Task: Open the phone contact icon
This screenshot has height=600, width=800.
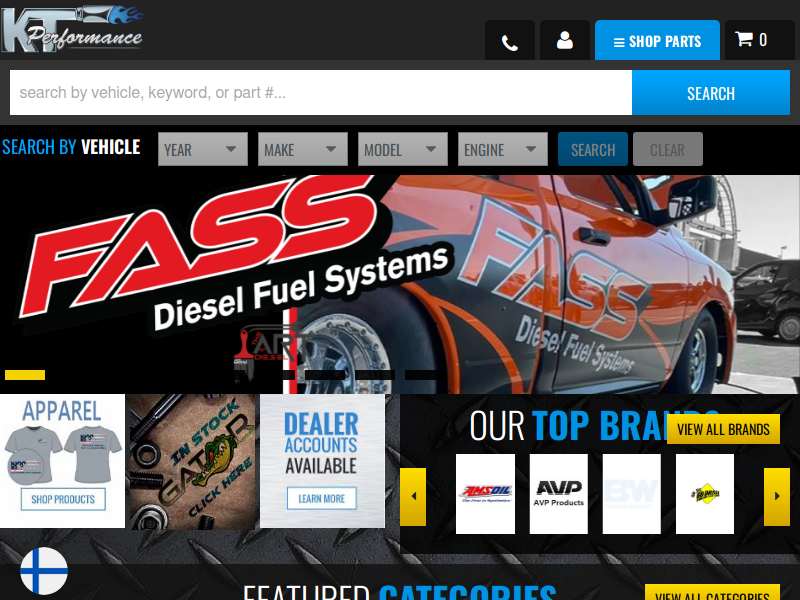Action: pyautogui.click(x=510, y=40)
